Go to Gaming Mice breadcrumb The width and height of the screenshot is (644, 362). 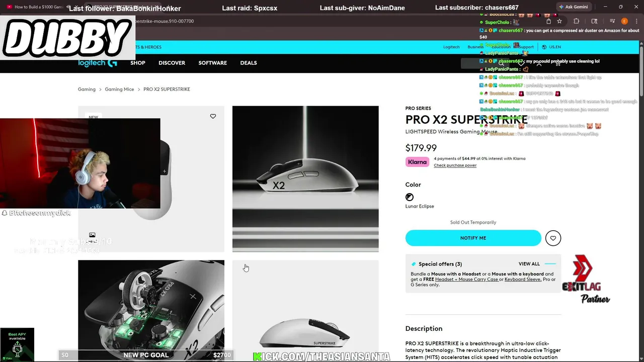point(119,89)
